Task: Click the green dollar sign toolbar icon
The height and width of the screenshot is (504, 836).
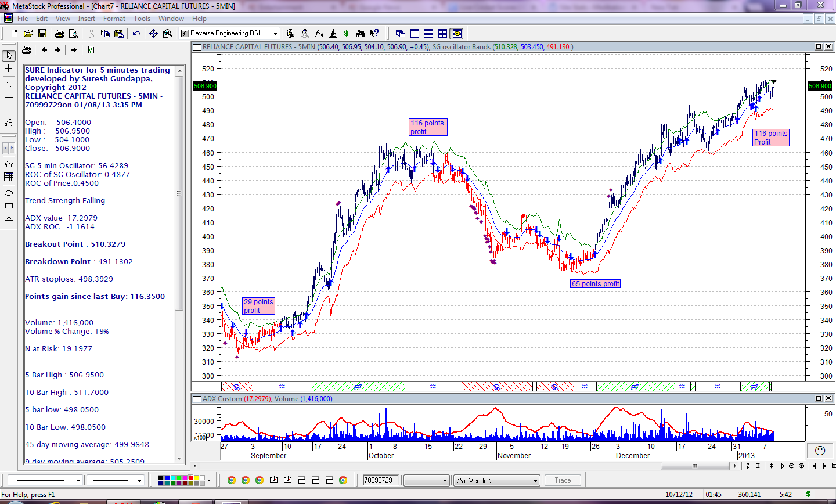Action: (x=347, y=33)
